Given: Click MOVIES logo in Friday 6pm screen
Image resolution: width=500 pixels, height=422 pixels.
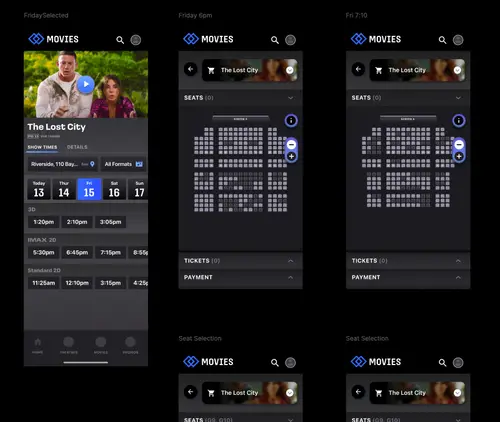Looking at the screenshot, I should (208, 39).
